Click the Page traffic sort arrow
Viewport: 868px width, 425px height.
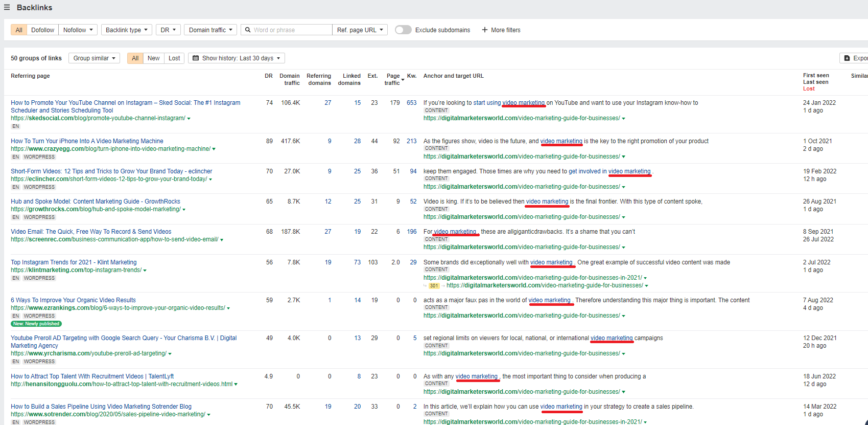pos(403,80)
